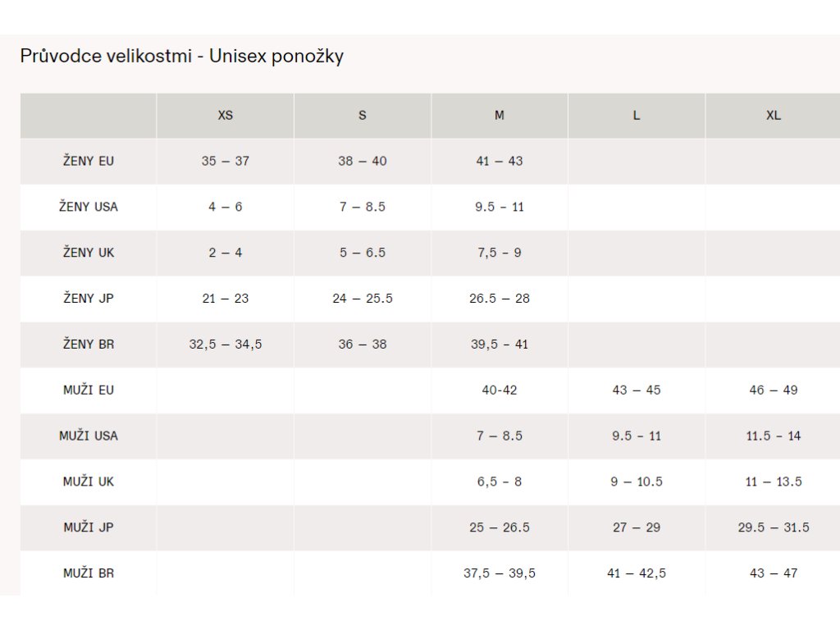Click the M size column header

pyautogui.click(x=500, y=115)
